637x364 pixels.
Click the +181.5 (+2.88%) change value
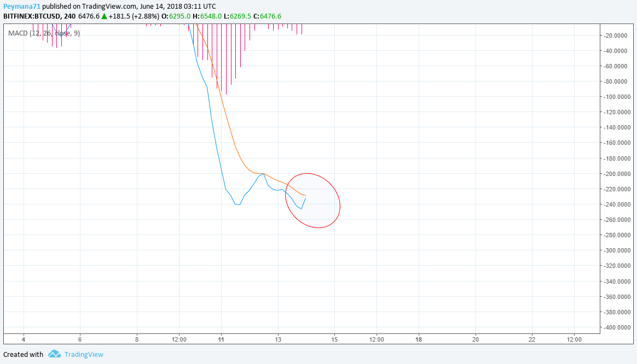point(134,16)
